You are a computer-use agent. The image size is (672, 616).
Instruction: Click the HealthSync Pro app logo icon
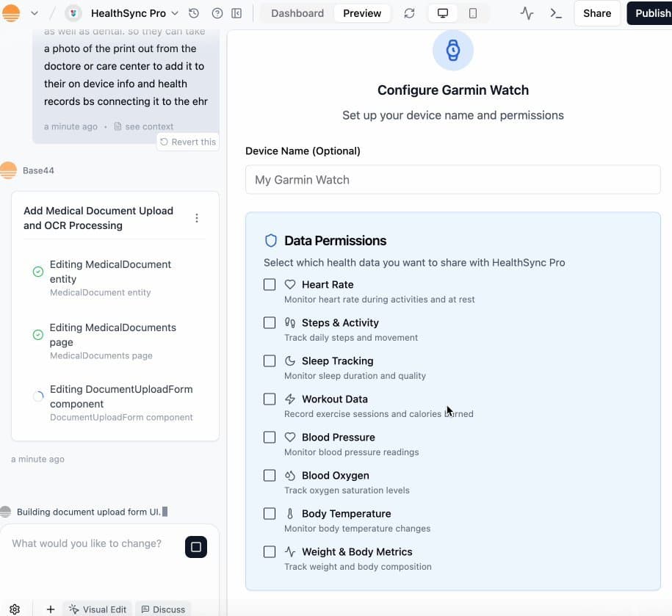point(73,13)
